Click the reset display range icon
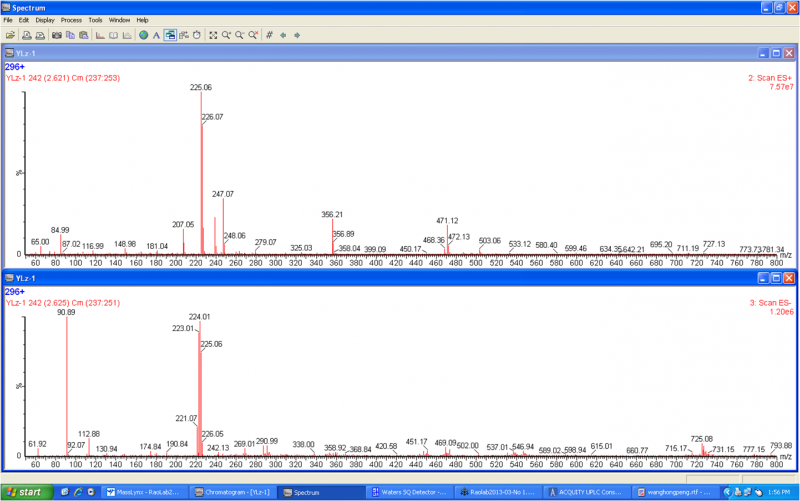 pyautogui.click(x=213, y=35)
